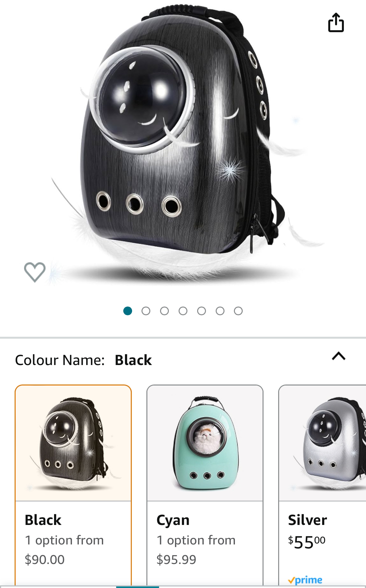
Task: Collapse the Colour Name section chevron
Action: pos(338,356)
